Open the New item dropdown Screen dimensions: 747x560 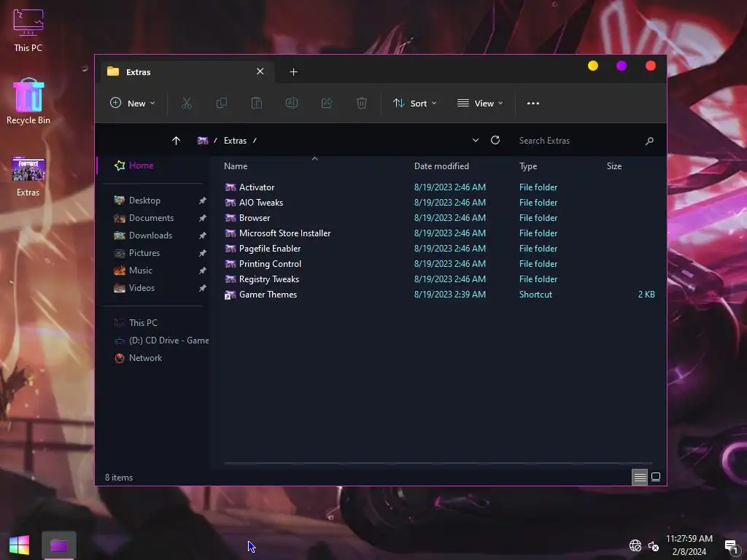tap(133, 103)
